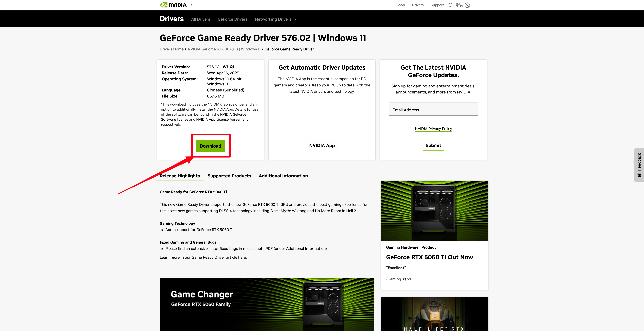644x331 pixels.
Task: Go to All Drivers
Action: coord(200,19)
